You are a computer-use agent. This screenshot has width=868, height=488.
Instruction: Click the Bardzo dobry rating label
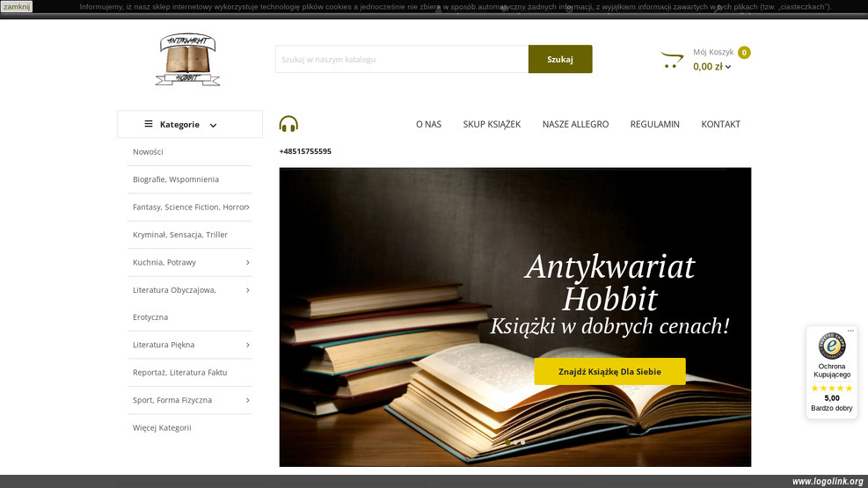tap(831, 408)
